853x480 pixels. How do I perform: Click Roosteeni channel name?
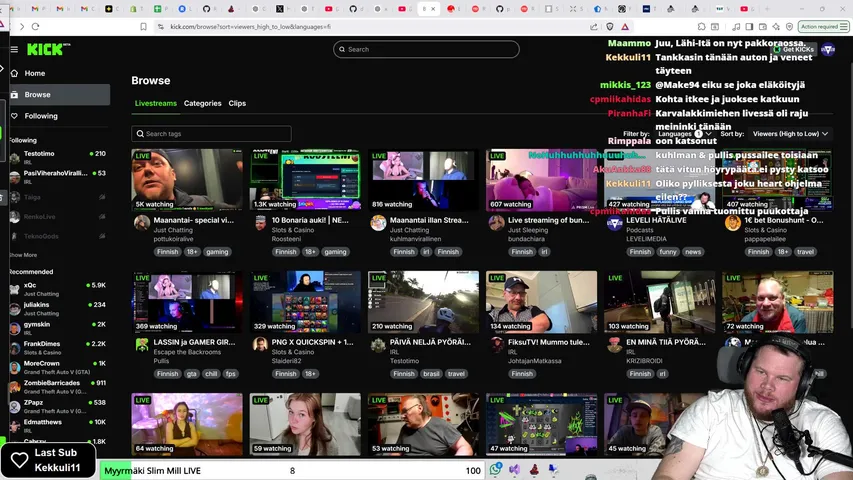pos(286,239)
